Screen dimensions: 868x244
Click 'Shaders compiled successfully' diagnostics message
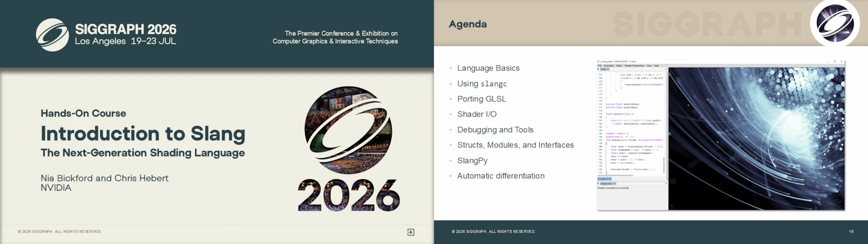click(613, 188)
